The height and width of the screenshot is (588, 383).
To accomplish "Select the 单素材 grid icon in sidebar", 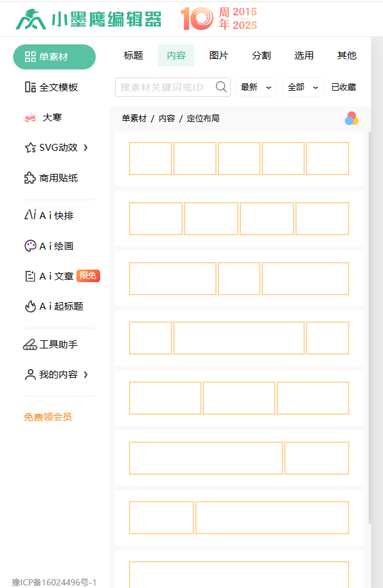I will point(29,56).
